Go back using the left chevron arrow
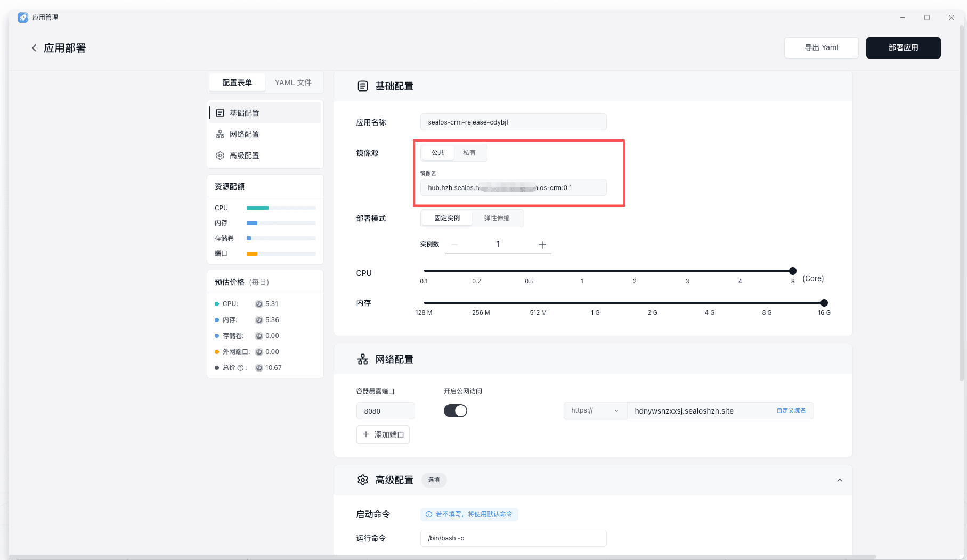The image size is (967, 560). 34,48
